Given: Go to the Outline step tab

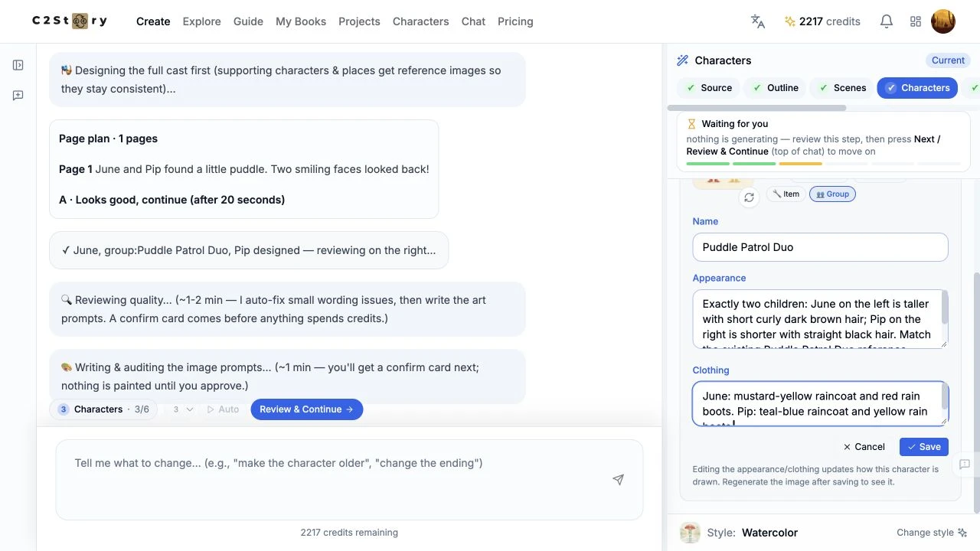Looking at the screenshot, I should (x=775, y=88).
